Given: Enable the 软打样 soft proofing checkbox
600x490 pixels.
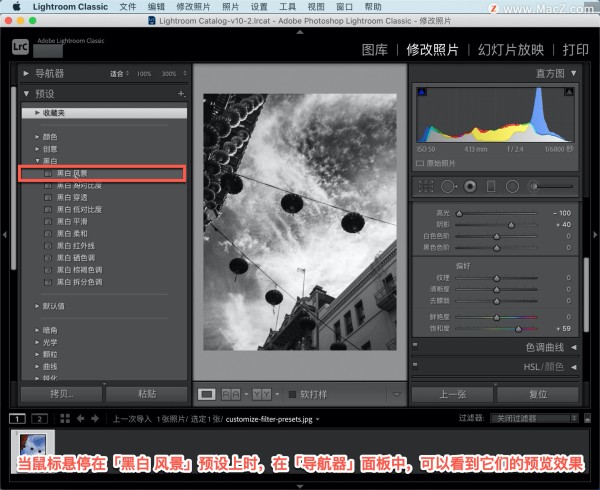Looking at the screenshot, I should [x=293, y=394].
